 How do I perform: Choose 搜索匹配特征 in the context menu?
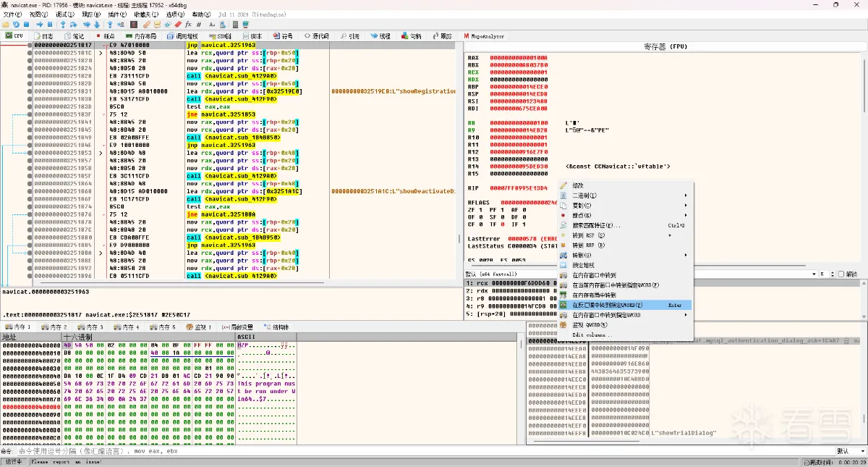tap(626, 225)
